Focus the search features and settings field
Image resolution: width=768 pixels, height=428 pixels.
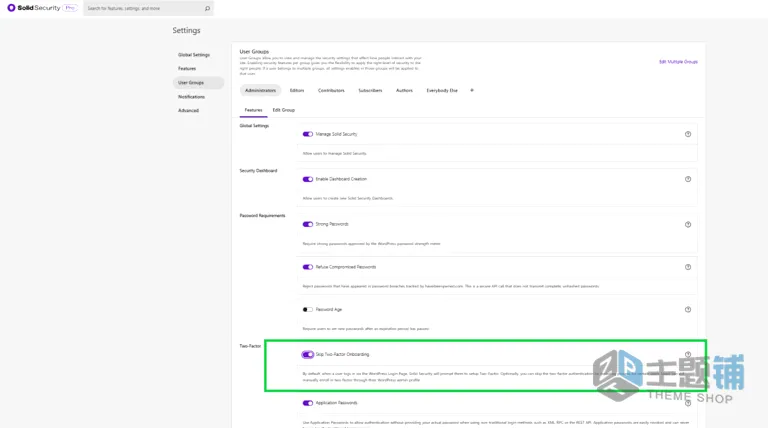pos(148,8)
